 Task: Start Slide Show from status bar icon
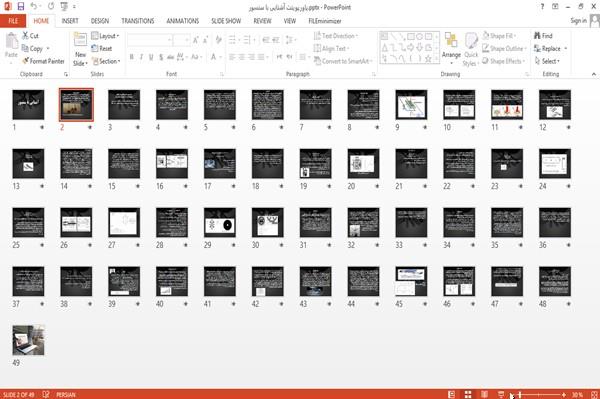pyautogui.click(x=501, y=394)
